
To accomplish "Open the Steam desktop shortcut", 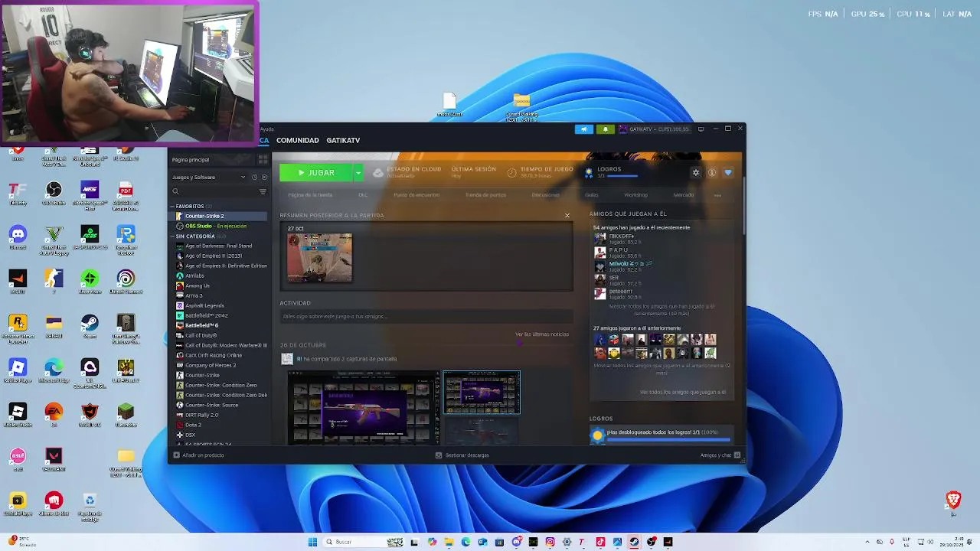I will (x=90, y=326).
